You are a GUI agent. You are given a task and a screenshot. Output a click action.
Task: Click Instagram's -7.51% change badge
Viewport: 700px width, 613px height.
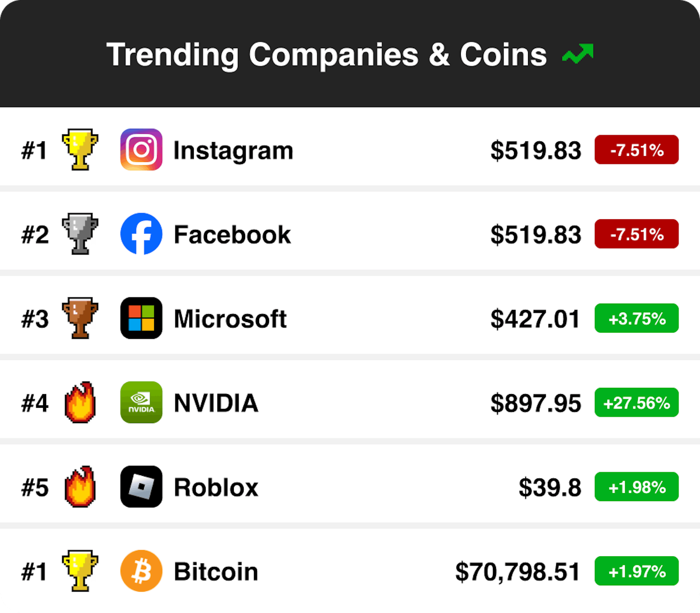636,150
